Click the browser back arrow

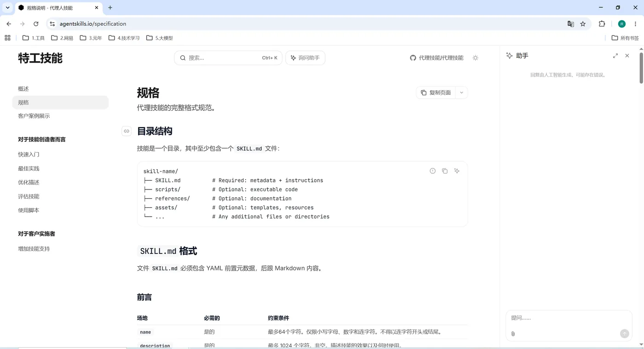(x=9, y=24)
